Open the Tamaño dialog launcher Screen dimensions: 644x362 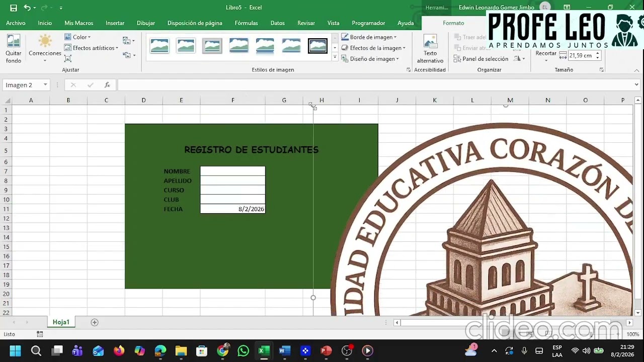tap(602, 70)
